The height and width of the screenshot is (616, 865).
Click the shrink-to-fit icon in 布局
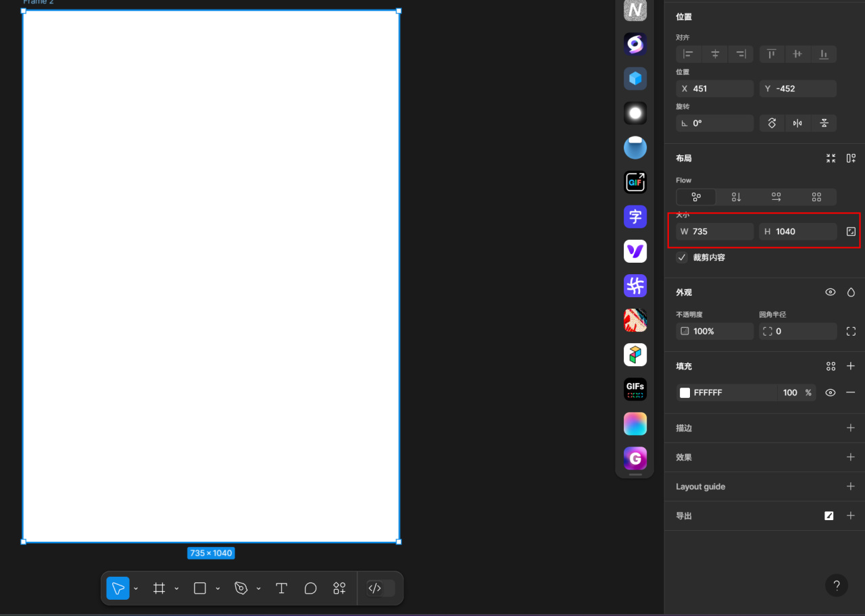click(831, 158)
